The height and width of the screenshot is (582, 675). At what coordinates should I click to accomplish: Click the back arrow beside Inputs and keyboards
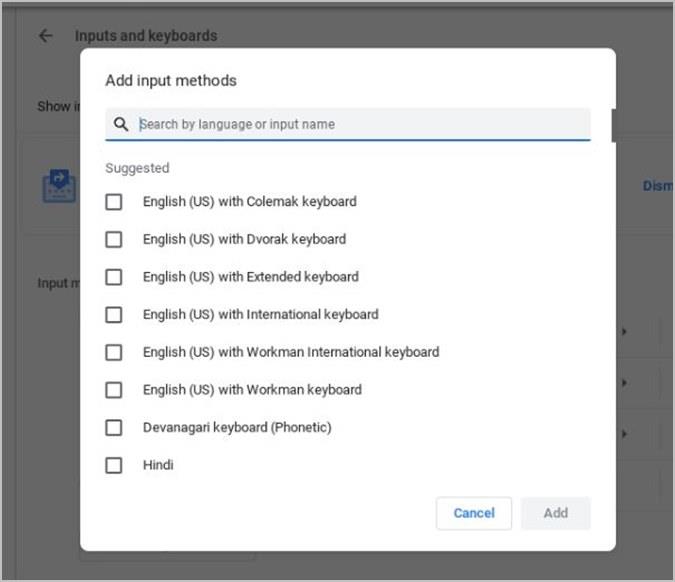point(45,36)
